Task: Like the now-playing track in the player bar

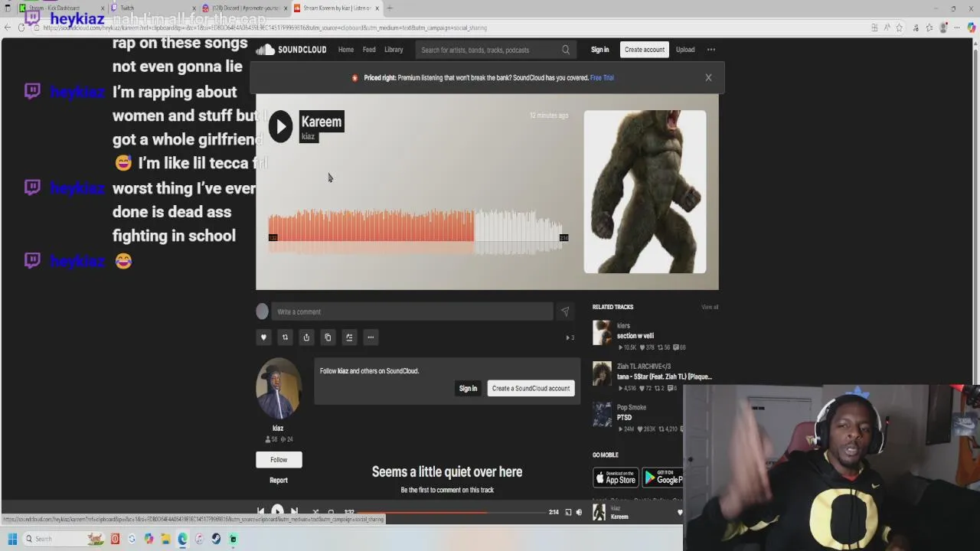Action: 679,512
